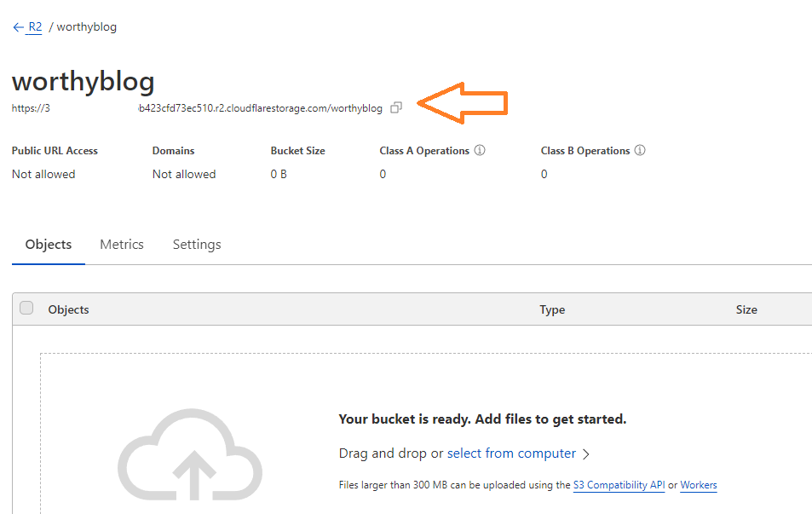The image size is (812, 514).
Task: Click the cloud upload icon
Action: [190, 455]
